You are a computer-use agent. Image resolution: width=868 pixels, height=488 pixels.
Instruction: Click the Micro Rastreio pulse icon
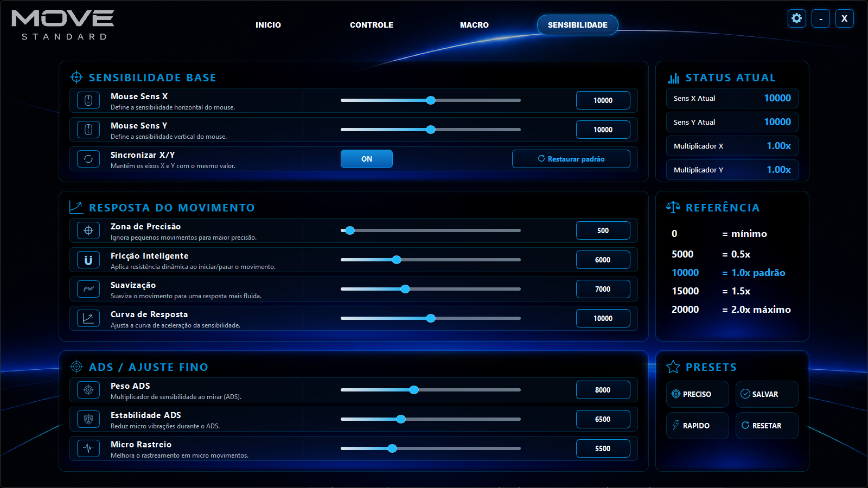click(x=88, y=448)
